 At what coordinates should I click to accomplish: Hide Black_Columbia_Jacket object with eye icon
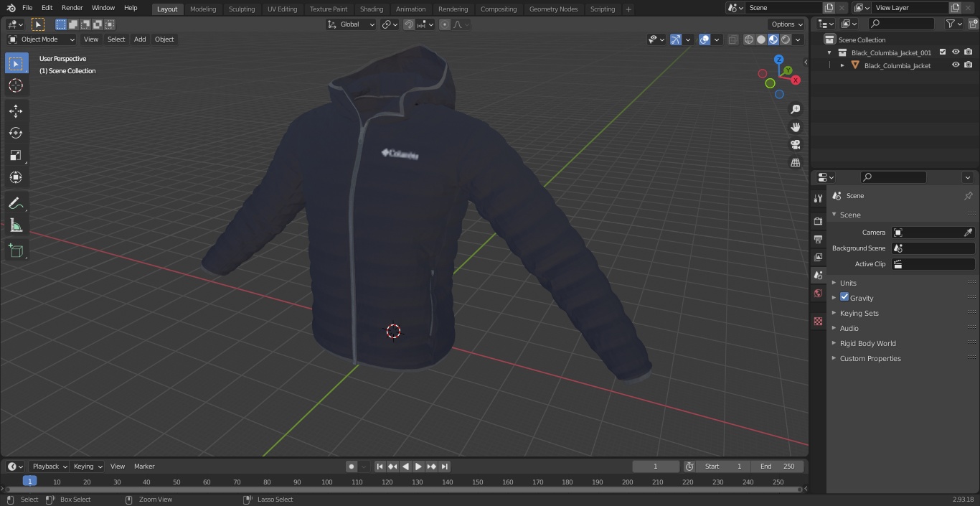(956, 65)
